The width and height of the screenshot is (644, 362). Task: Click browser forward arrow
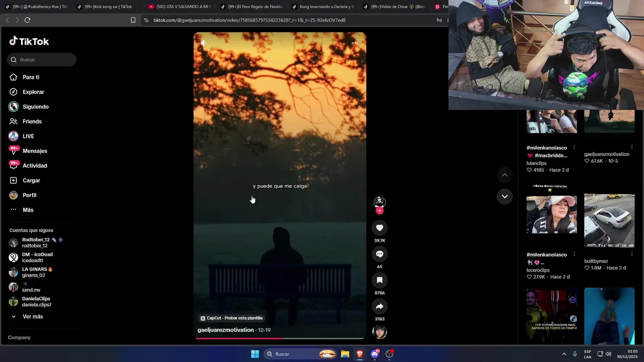[17, 20]
